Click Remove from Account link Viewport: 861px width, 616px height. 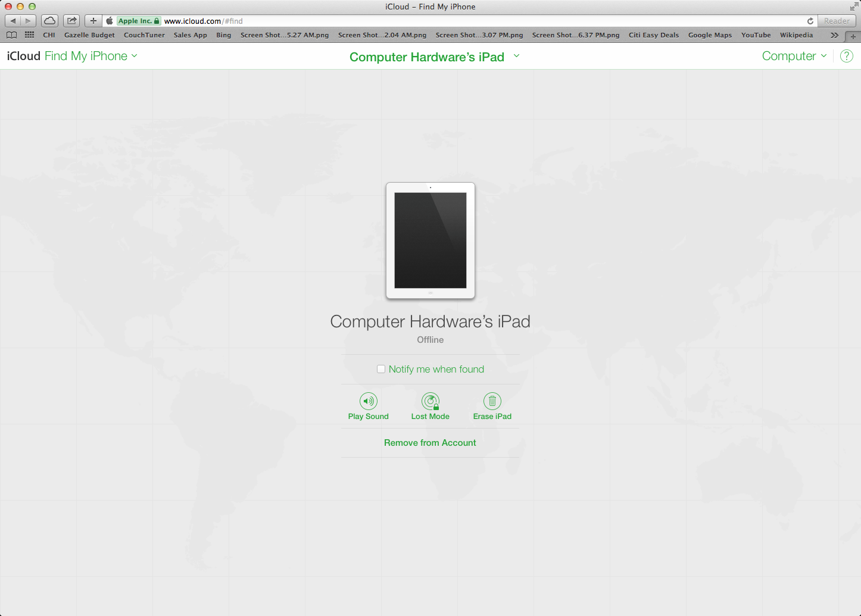point(430,443)
